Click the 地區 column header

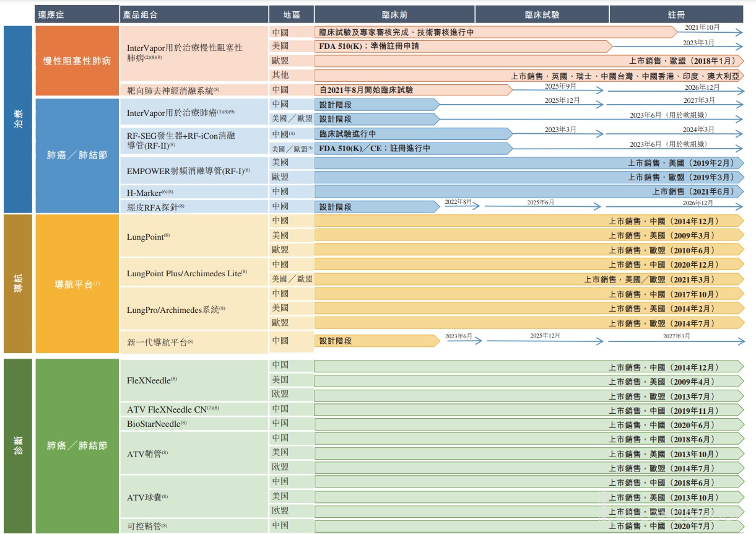pyautogui.click(x=291, y=14)
